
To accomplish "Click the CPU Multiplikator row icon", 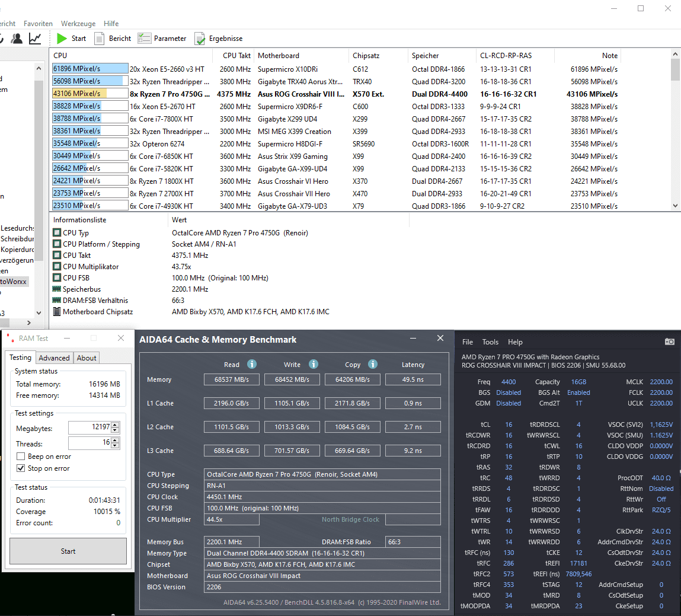I will pyautogui.click(x=56, y=266).
